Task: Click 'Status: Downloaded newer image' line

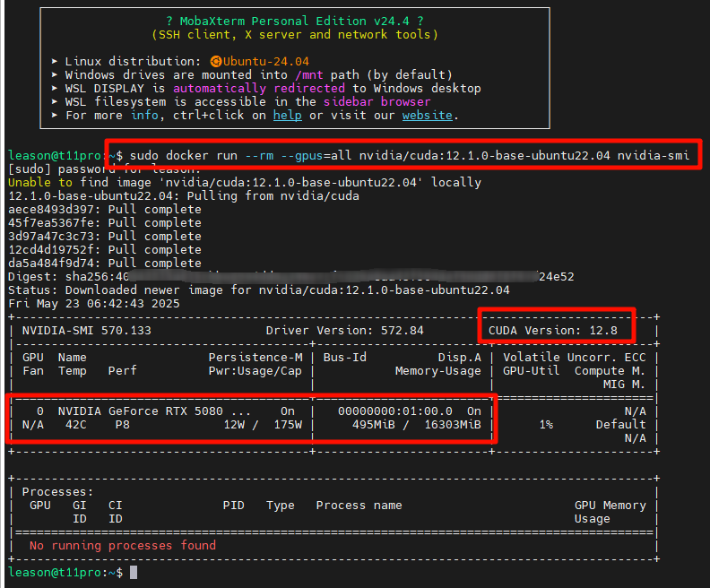Action: pos(259,290)
